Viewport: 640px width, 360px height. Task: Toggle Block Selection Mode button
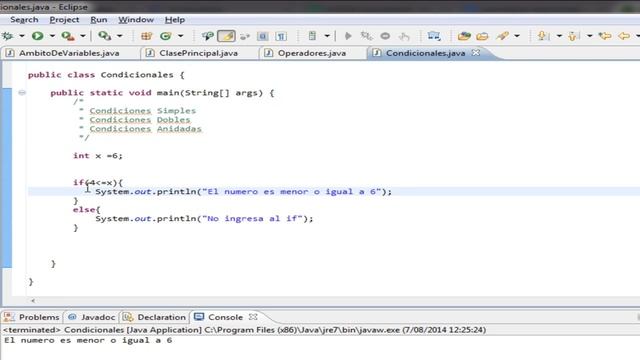(x=262, y=36)
